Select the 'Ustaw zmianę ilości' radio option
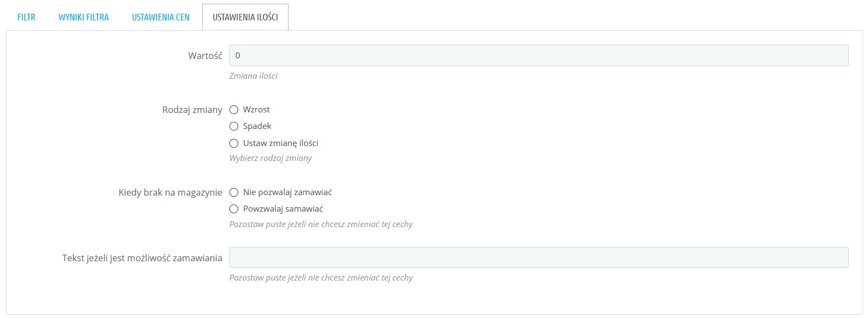 click(x=234, y=143)
